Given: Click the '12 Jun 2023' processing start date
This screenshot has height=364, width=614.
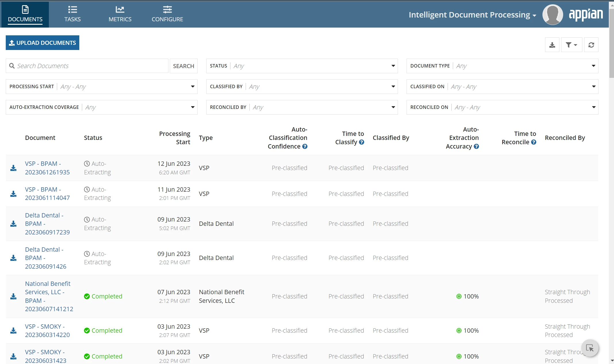Looking at the screenshot, I should coord(174,164).
